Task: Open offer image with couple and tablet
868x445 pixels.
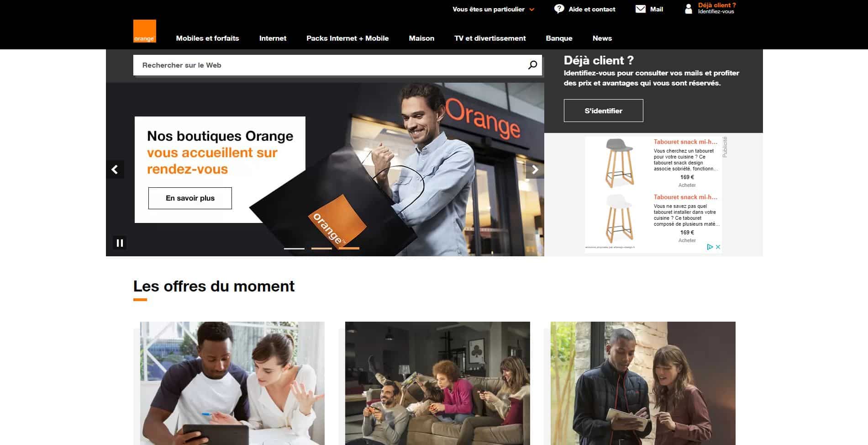Action: pos(232,383)
